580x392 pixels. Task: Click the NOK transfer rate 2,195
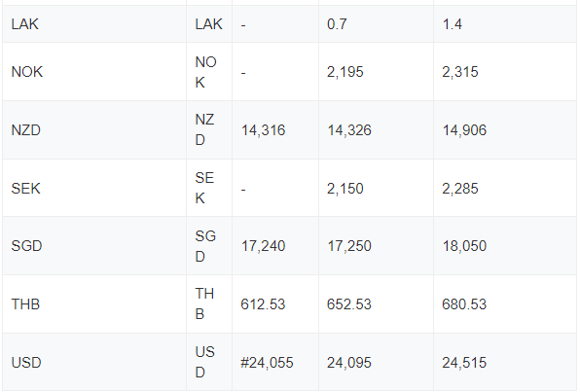pyautogui.click(x=345, y=72)
